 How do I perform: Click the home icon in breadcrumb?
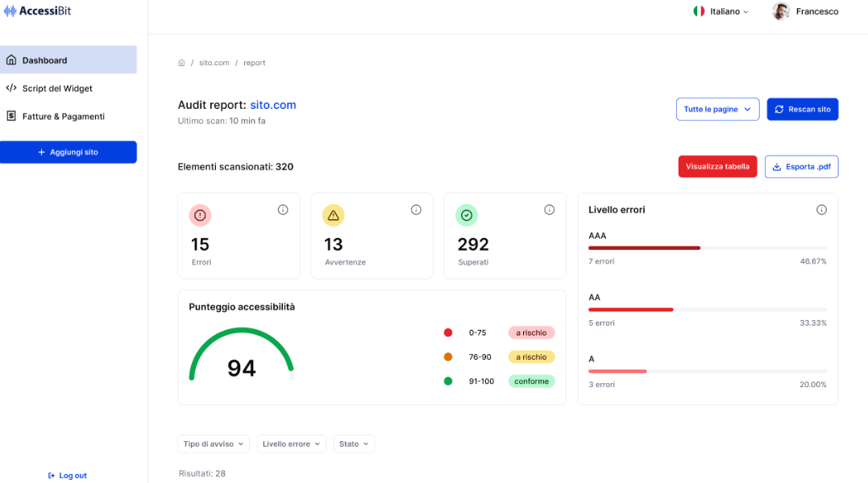click(181, 63)
